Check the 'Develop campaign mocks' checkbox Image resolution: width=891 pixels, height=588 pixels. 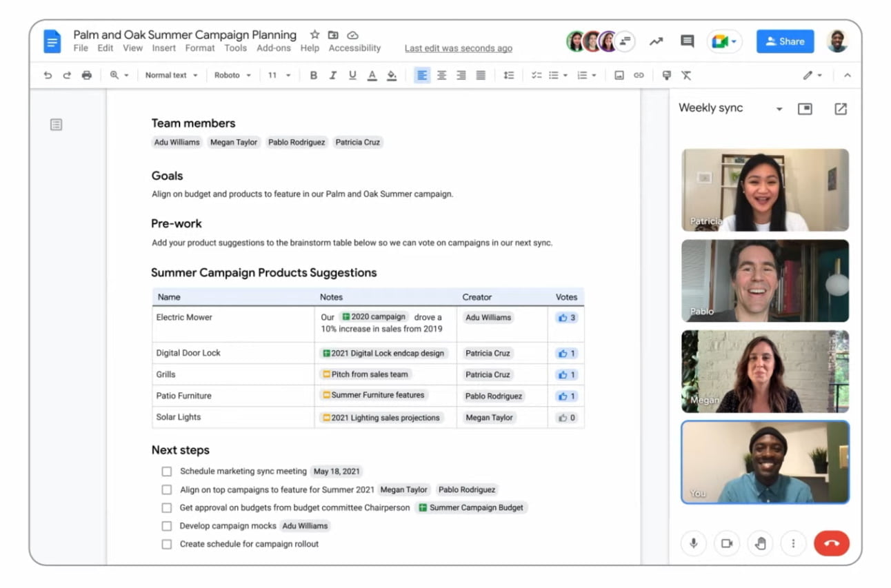[166, 526]
